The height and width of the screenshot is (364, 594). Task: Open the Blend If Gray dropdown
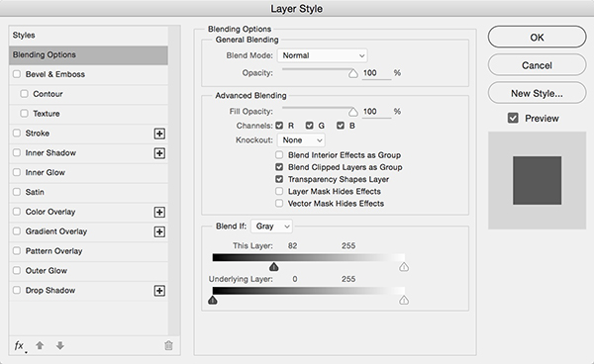271,227
